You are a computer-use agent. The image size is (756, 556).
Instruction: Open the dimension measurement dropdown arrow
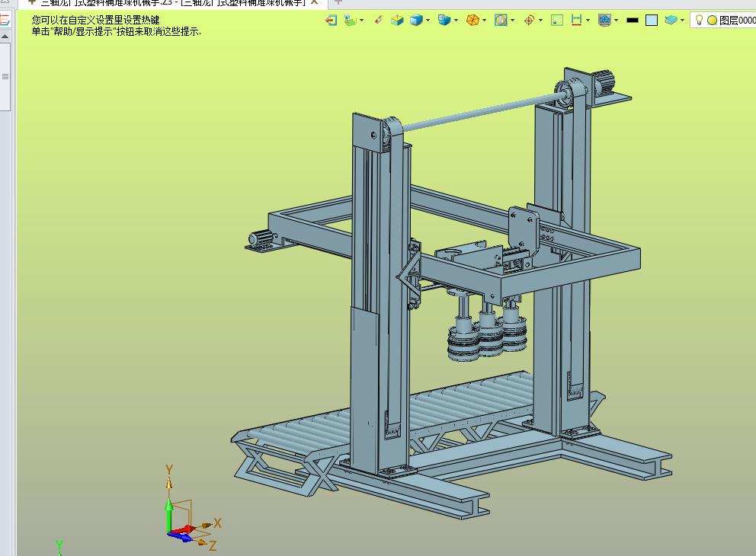pyautogui.click(x=588, y=21)
